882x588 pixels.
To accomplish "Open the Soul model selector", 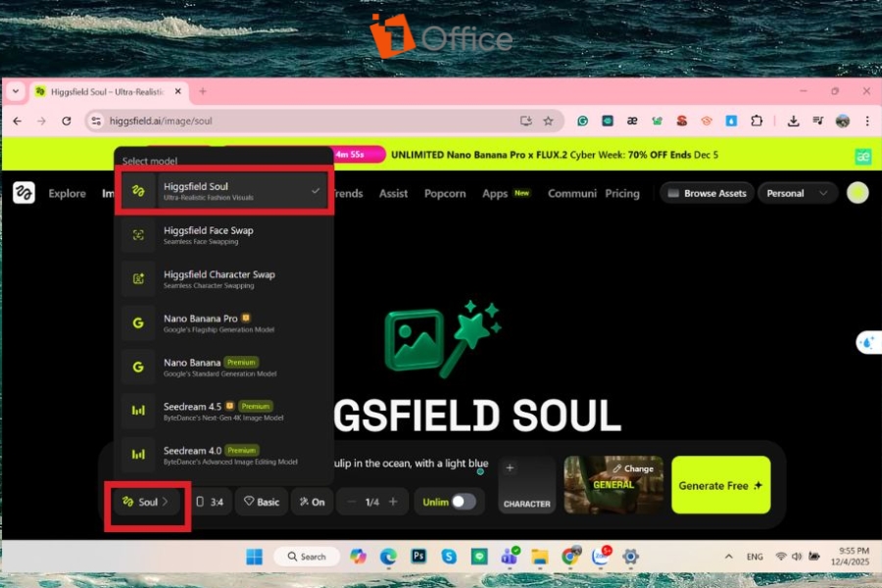I will [146, 502].
